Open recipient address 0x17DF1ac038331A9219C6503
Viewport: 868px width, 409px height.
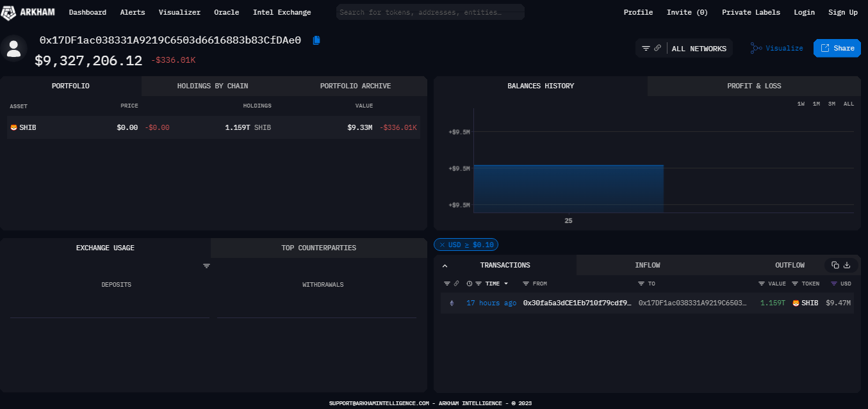coord(692,303)
